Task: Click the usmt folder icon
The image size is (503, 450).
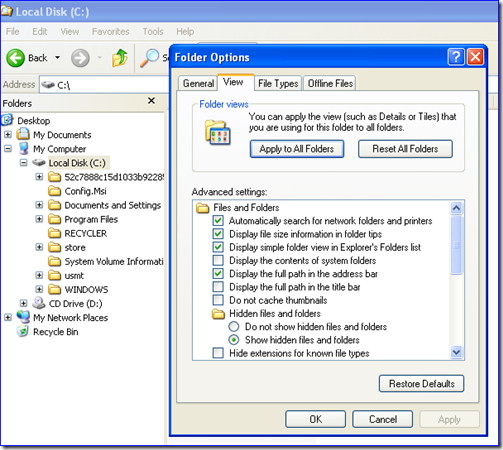Action: point(54,275)
